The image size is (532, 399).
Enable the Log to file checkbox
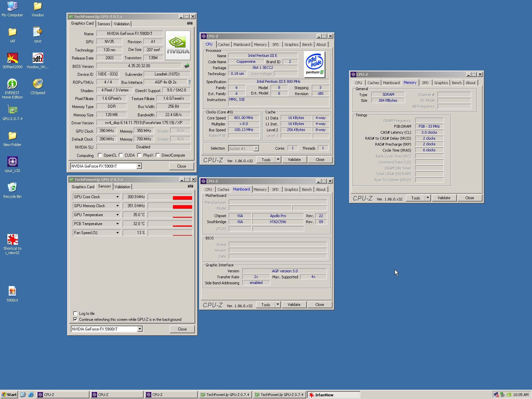click(x=75, y=313)
